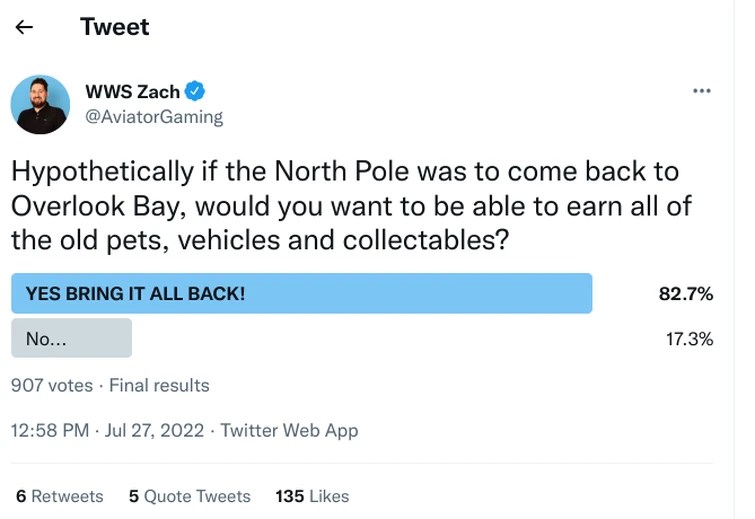Screen dimensions: 755x519
Task: Visit the @AviatorGaming handle
Action: [x=153, y=117]
